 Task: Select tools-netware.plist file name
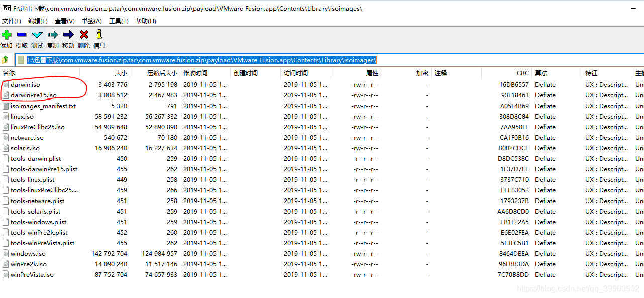pos(37,201)
